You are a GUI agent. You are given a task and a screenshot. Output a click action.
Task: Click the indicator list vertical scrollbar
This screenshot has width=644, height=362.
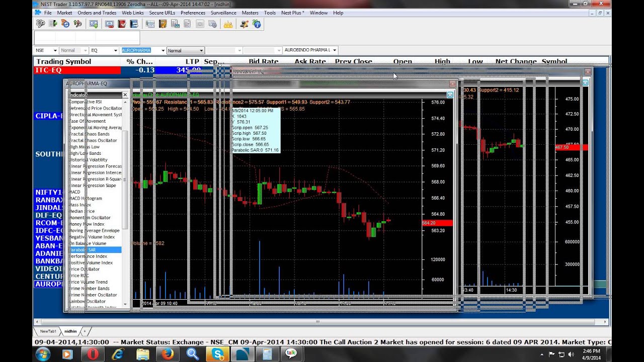pyautogui.click(x=125, y=181)
